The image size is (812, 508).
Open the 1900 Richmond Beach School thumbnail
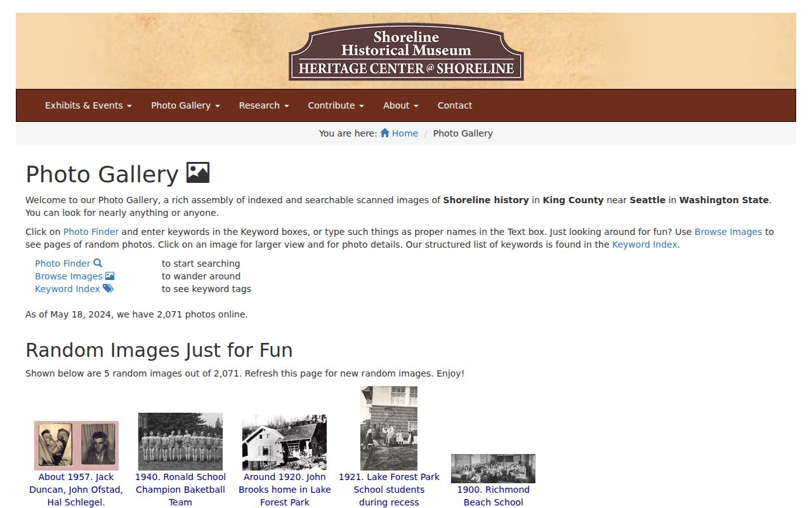[493, 469]
